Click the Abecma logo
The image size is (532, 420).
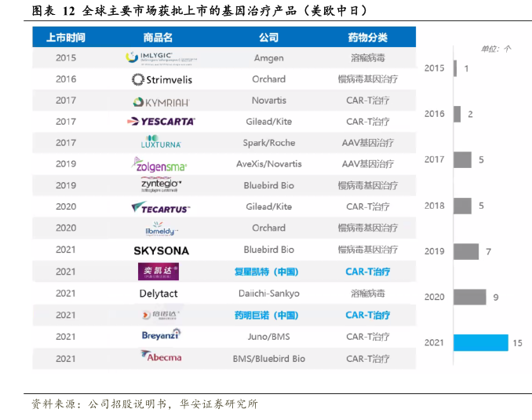pos(161,357)
